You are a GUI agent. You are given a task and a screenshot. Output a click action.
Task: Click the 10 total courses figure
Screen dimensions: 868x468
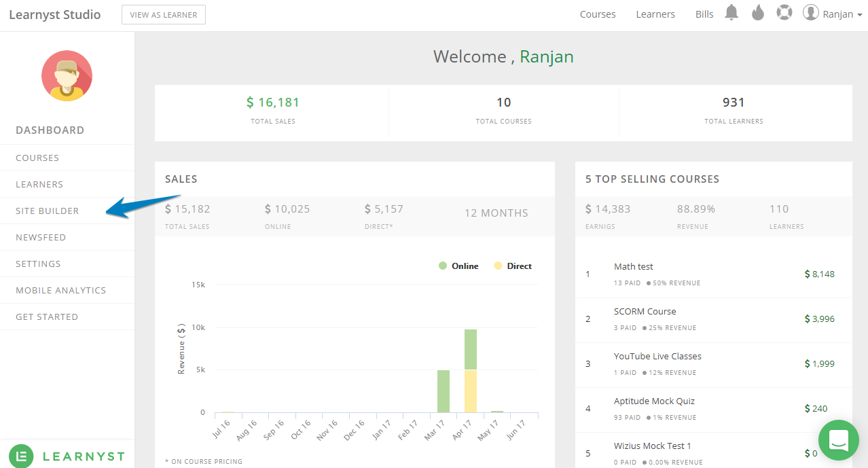pyautogui.click(x=503, y=103)
